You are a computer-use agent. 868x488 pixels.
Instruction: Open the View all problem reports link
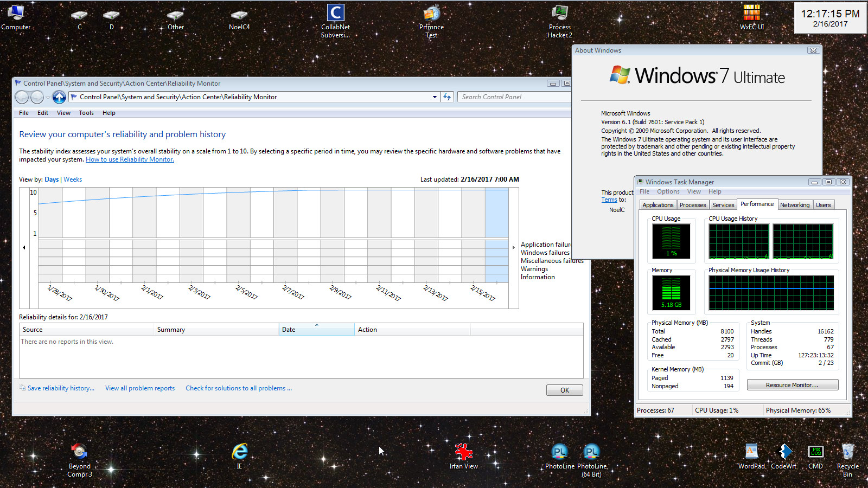point(140,388)
